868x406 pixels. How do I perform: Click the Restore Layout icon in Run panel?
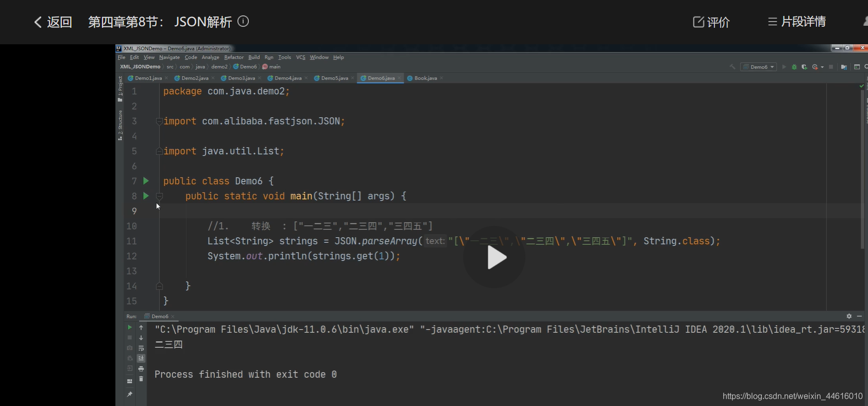click(129, 381)
